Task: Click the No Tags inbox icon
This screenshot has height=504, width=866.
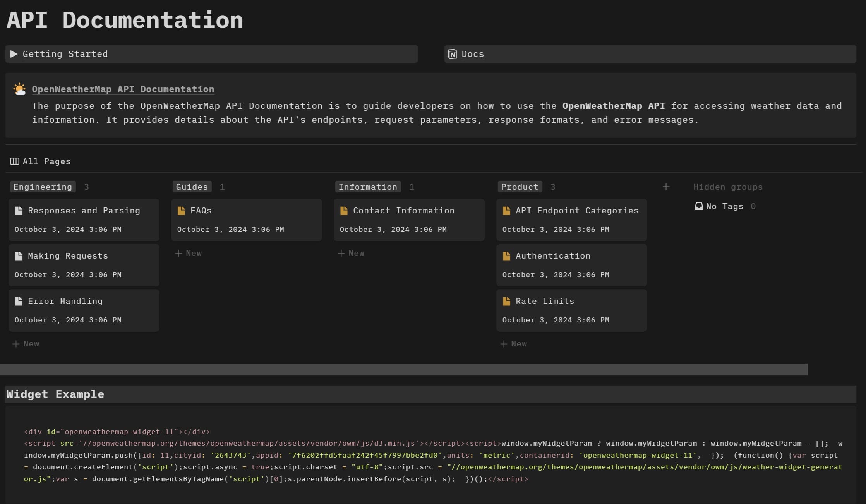Action: click(699, 206)
